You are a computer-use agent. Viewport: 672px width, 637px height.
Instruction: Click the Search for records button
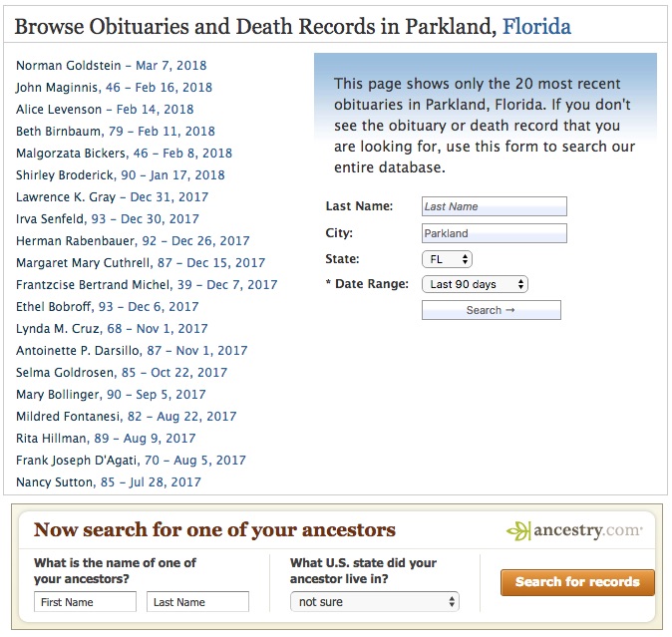[577, 582]
